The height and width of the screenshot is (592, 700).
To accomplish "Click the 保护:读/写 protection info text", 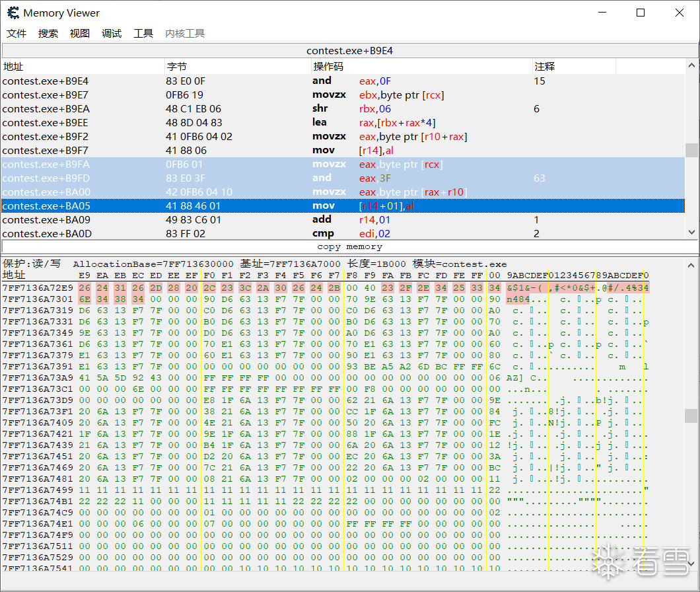I will 31,264.
